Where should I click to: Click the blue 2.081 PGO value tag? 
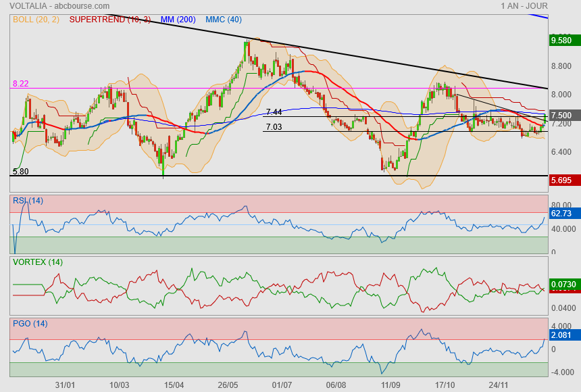pos(561,335)
